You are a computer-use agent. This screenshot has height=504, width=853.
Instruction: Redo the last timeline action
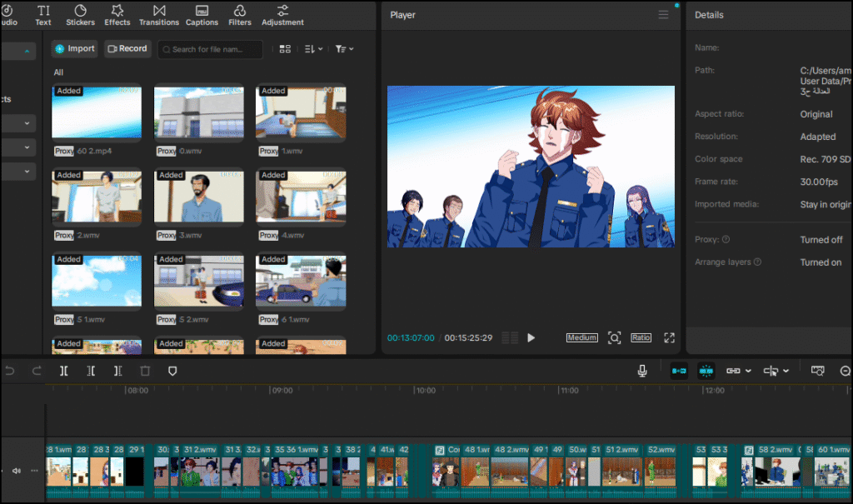click(x=37, y=372)
